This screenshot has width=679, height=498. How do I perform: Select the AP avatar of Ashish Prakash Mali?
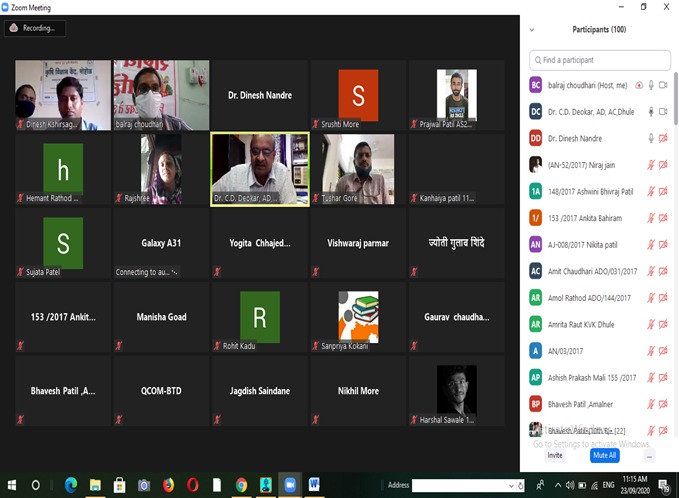[x=536, y=378]
